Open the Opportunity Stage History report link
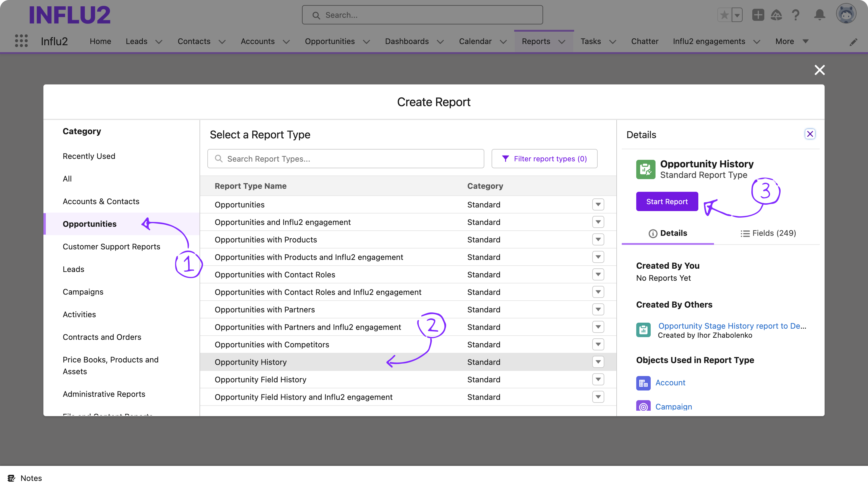The width and height of the screenshot is (868, 490). pyautogui.click(x=732, y=326)
